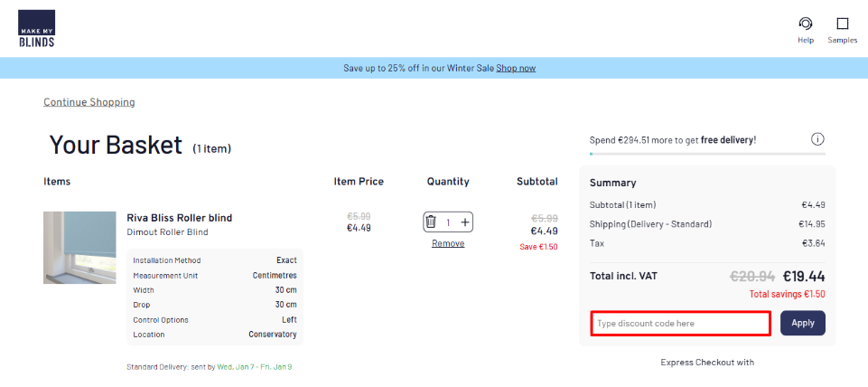
Task: Click the Make My Blinds logo
Action: point(36,28)
